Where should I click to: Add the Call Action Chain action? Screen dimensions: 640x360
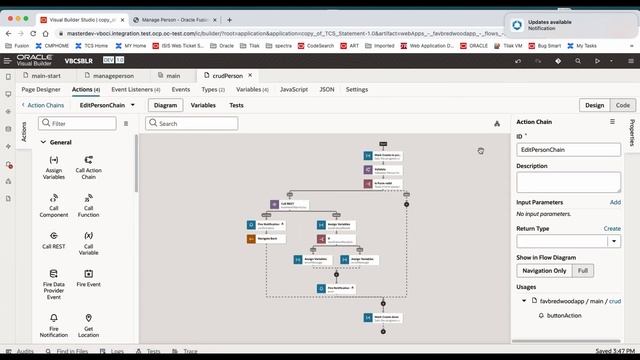[x=89, y=167]
